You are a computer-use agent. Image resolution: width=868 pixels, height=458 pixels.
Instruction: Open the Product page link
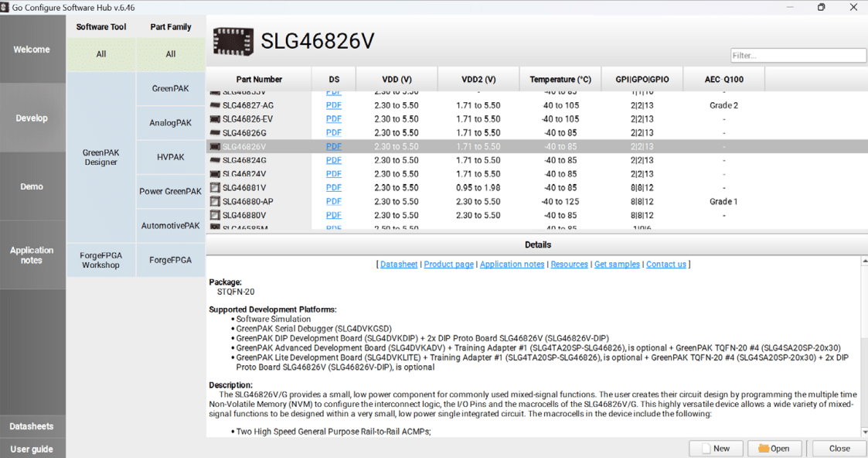click(449, 264)
